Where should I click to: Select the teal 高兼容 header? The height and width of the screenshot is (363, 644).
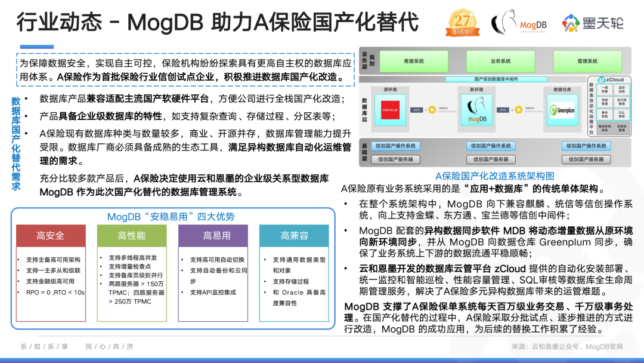tap(294, 236)
